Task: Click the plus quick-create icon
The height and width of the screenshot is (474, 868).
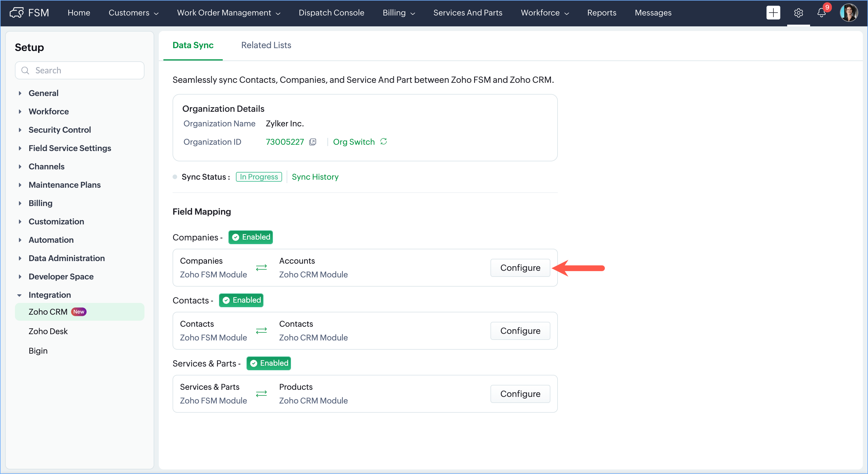Action: tap(773, 13)
